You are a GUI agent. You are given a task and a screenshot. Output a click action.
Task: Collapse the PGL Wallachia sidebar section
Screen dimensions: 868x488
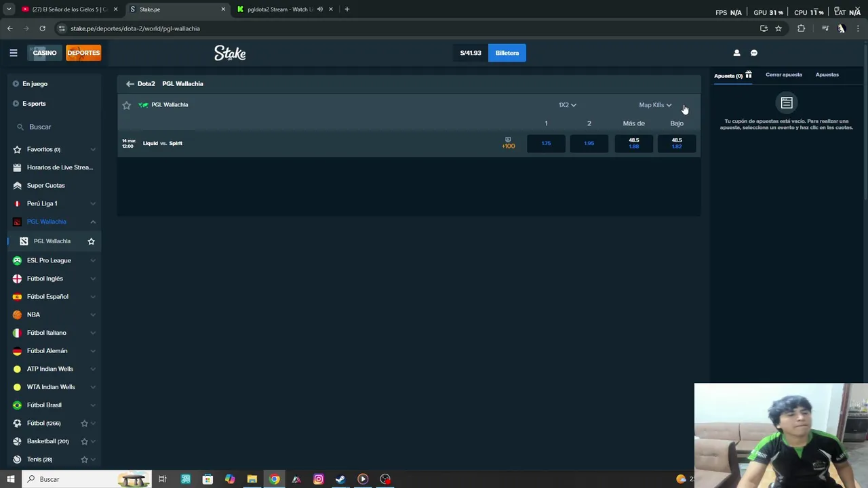point(93,222)
